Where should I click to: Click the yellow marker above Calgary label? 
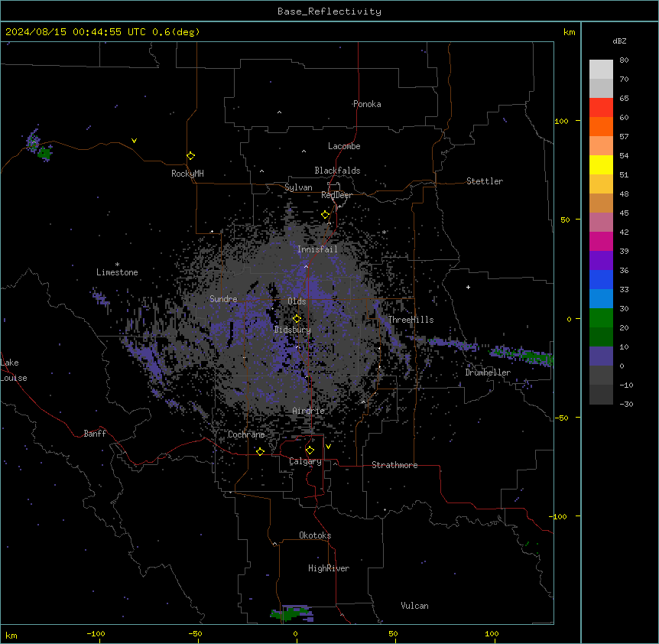310,450
